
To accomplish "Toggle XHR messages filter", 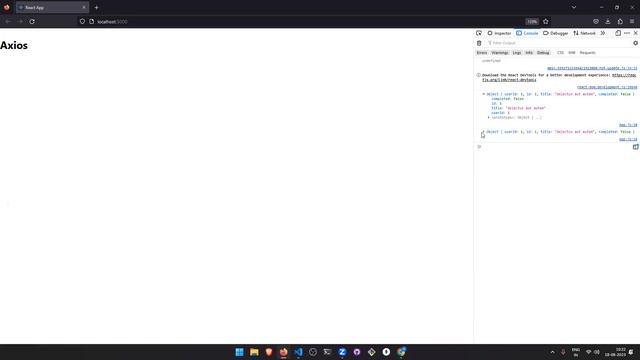I will pyautogui.click(x=571, y=53).
